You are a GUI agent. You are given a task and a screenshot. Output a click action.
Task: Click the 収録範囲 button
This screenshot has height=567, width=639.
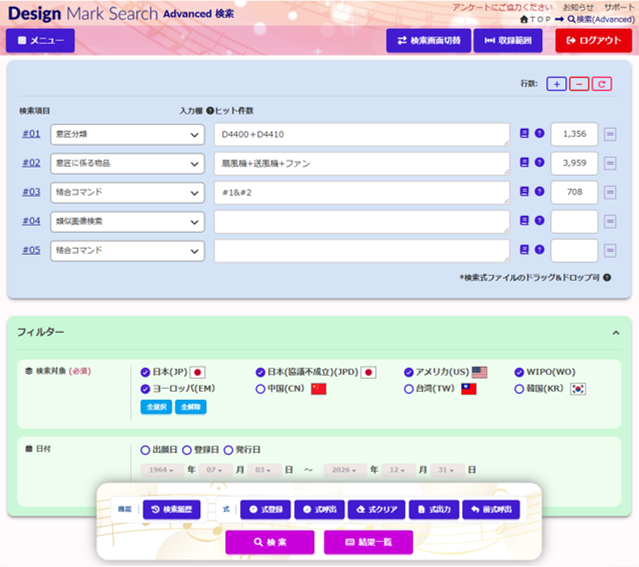[x=508, y=40]
